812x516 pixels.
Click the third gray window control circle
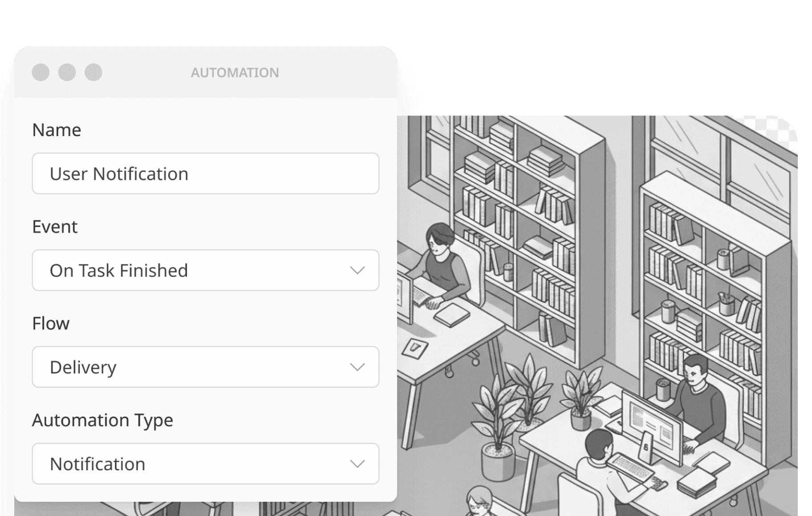(x=93, y=72)
